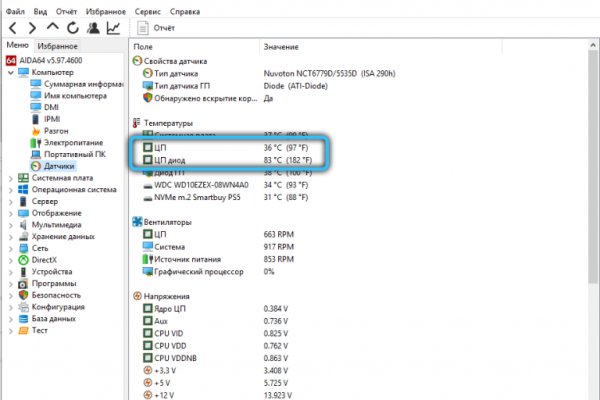The image size is (600, 400).
Task: Expand the Операционная система node
Action: pyautogui.click(x=11, y=189)
